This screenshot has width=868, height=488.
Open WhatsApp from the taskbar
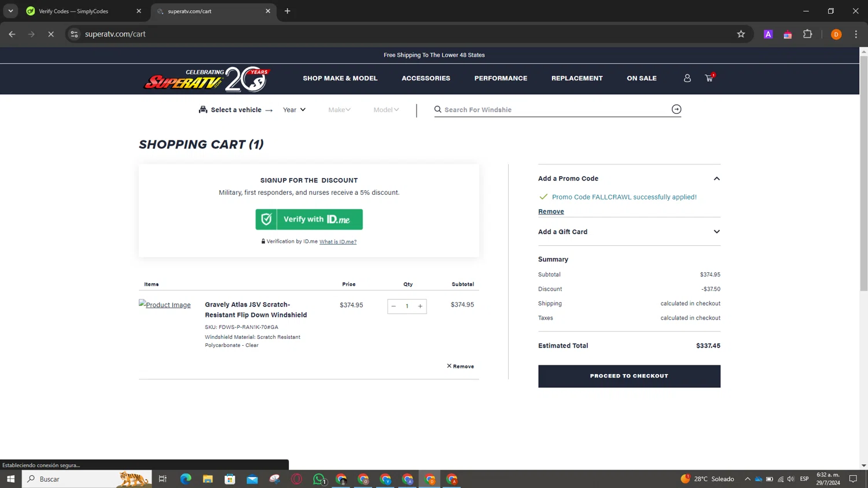coord(319,479)
